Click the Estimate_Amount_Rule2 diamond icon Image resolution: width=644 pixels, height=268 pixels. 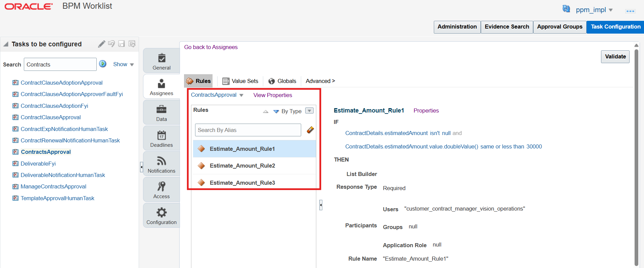click(201, 166)
